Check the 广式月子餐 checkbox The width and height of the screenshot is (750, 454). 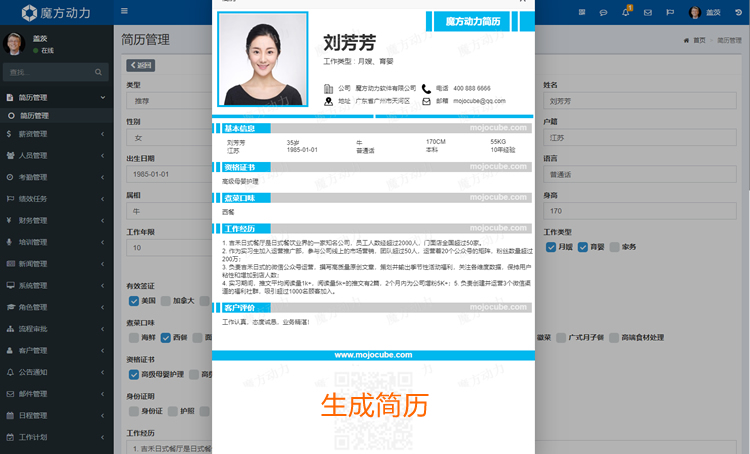point(561,338)
